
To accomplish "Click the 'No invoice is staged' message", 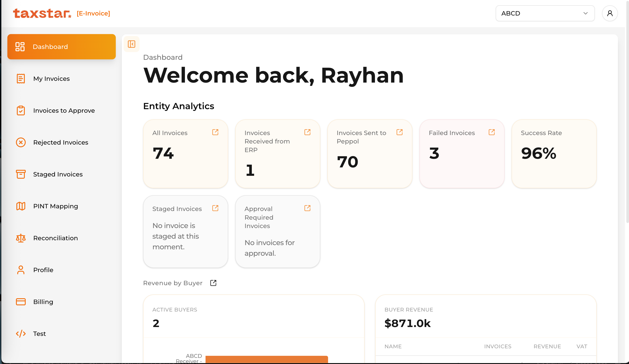I will click(x=176, y=236).
